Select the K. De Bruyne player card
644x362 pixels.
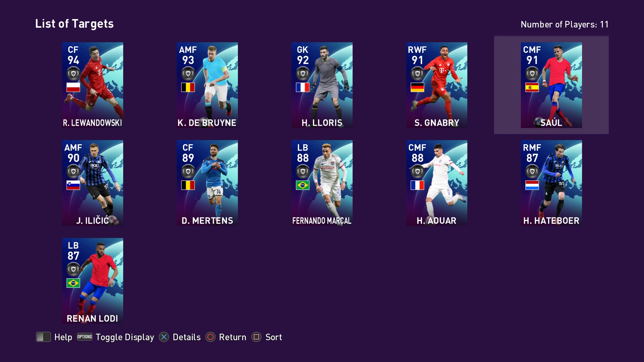207,85
